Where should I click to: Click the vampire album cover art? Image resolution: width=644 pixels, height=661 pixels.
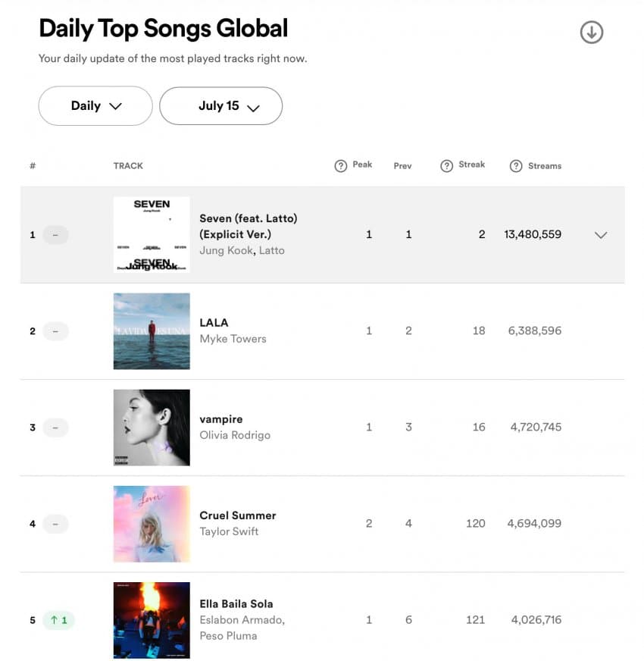click(x=152, y=428)
